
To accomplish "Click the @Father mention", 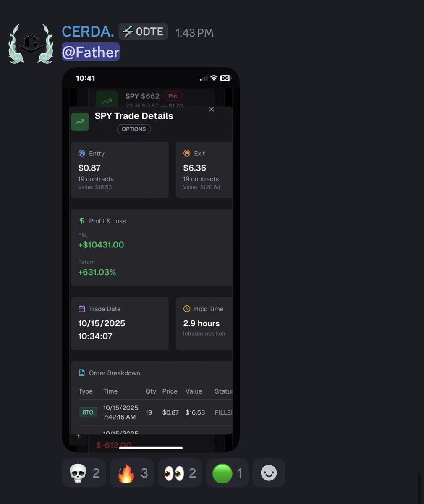I will 91,52.
